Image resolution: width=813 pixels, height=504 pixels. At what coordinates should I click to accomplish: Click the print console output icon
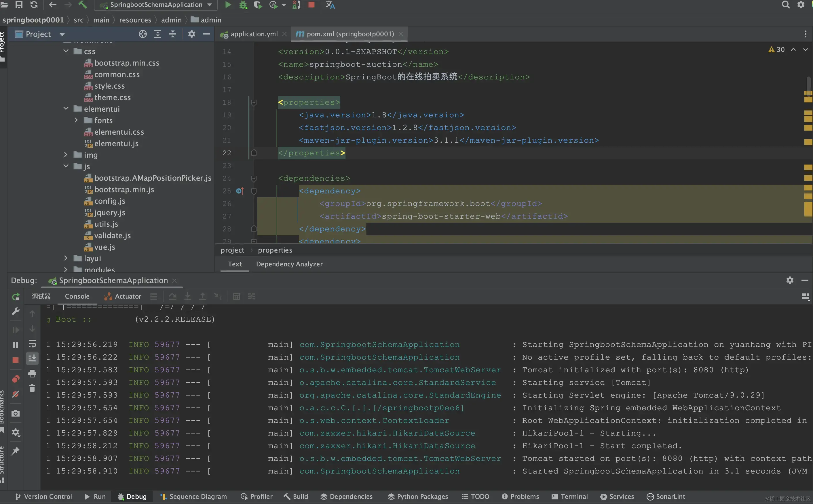tap(32, 374)
